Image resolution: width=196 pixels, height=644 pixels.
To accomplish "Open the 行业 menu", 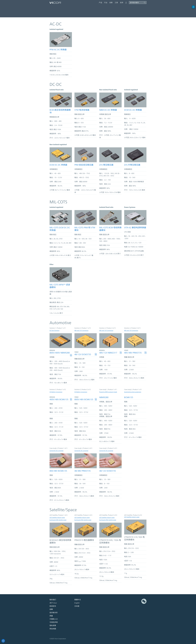I will (x=106, y=2).
